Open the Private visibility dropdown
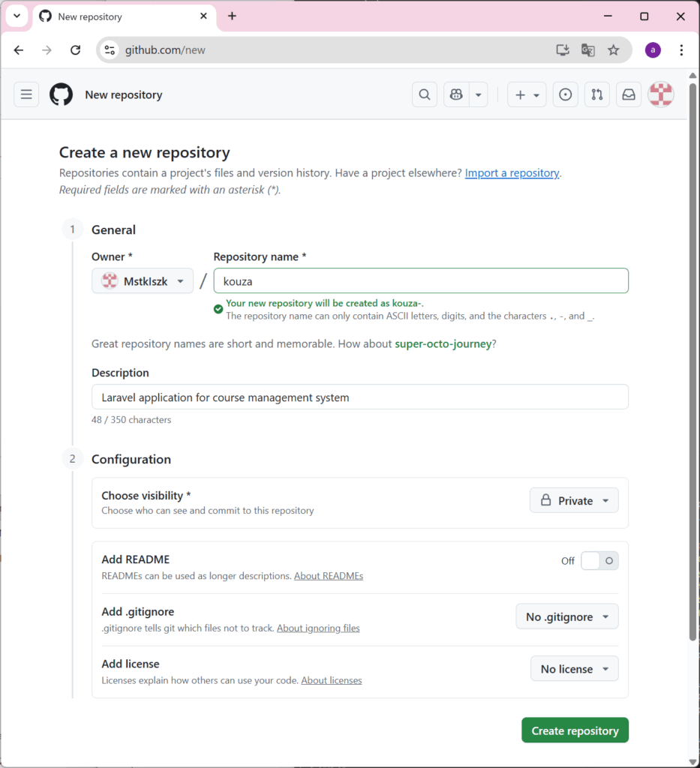The width and height of the screenshot is (700, 768). pos(574,500)
